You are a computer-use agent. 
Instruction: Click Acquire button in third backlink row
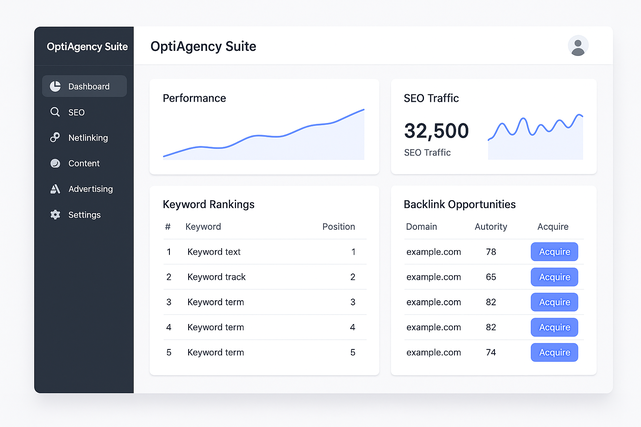point(554,302)
